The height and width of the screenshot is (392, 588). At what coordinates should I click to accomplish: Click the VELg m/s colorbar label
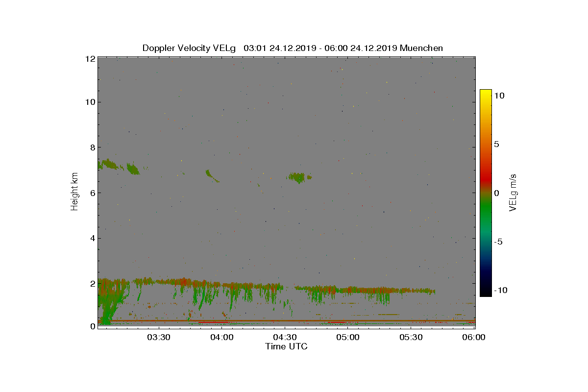[x=513, y=192]
